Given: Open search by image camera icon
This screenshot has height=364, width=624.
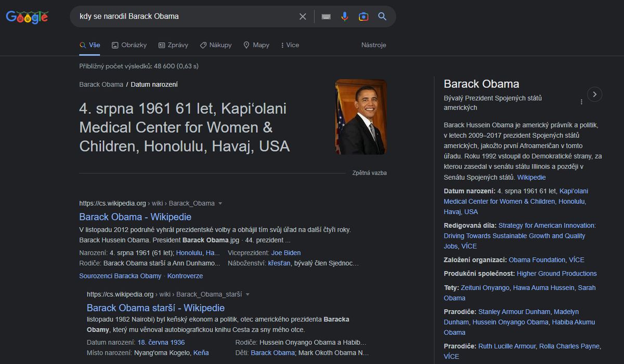Looking at the screenshot, I should [x=363, y=17].
